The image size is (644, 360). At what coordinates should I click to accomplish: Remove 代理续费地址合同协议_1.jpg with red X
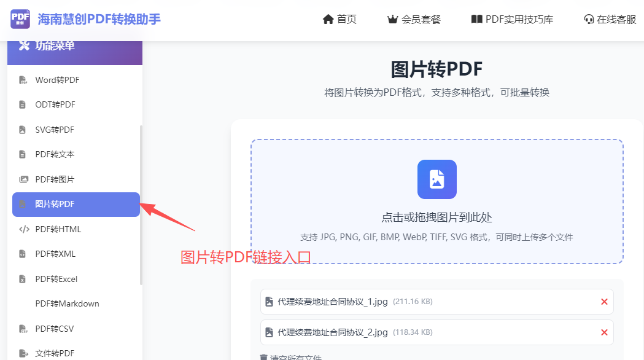tap(604, 302)
